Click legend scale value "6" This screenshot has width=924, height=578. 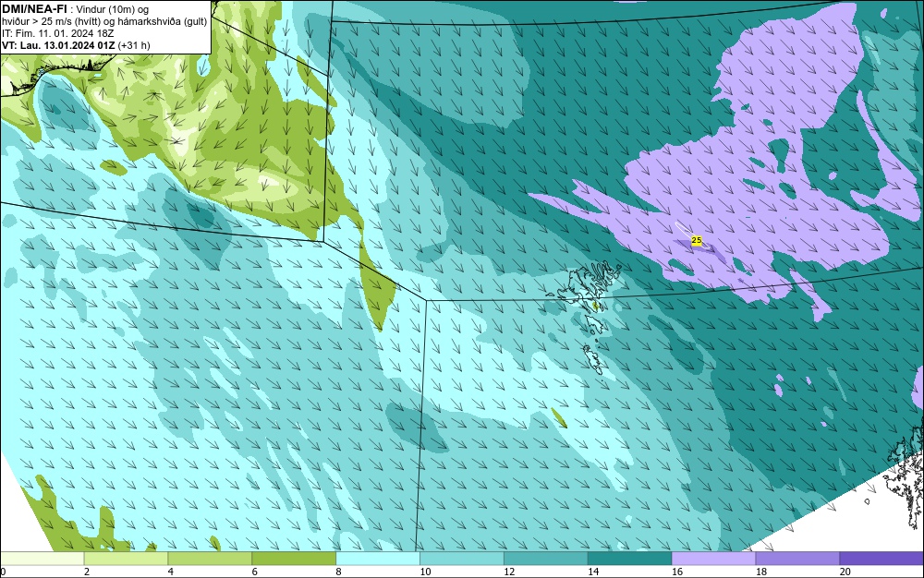[254, 572]
